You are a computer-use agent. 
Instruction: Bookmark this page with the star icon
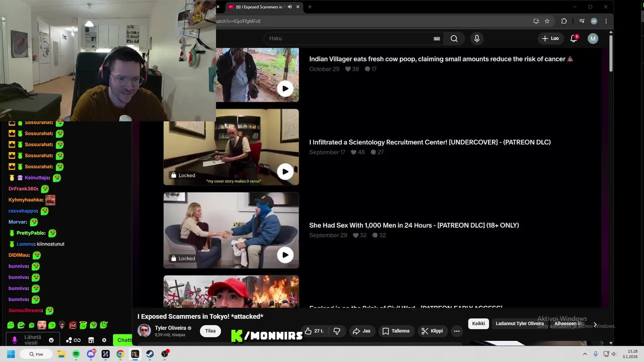(547, 21)
